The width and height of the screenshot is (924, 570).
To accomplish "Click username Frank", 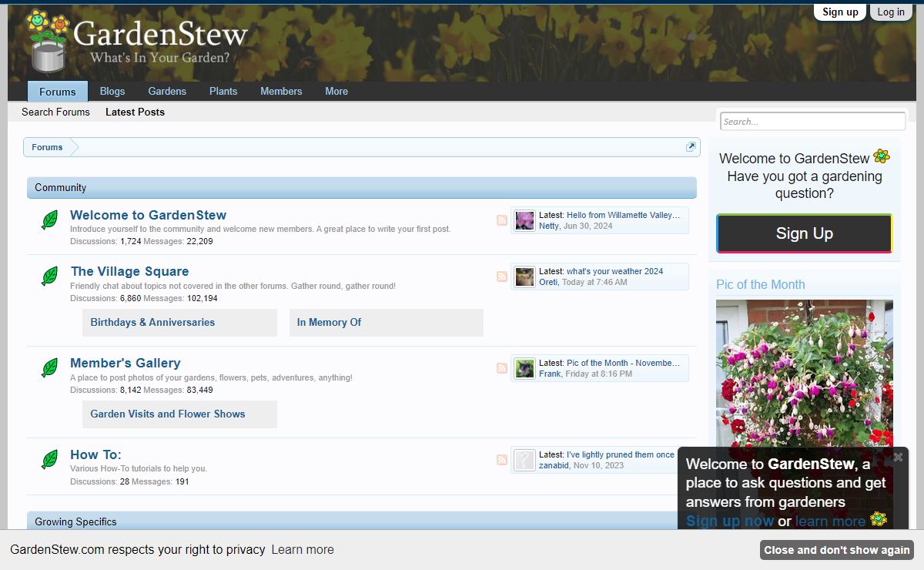I will click(x=550, y=374).
